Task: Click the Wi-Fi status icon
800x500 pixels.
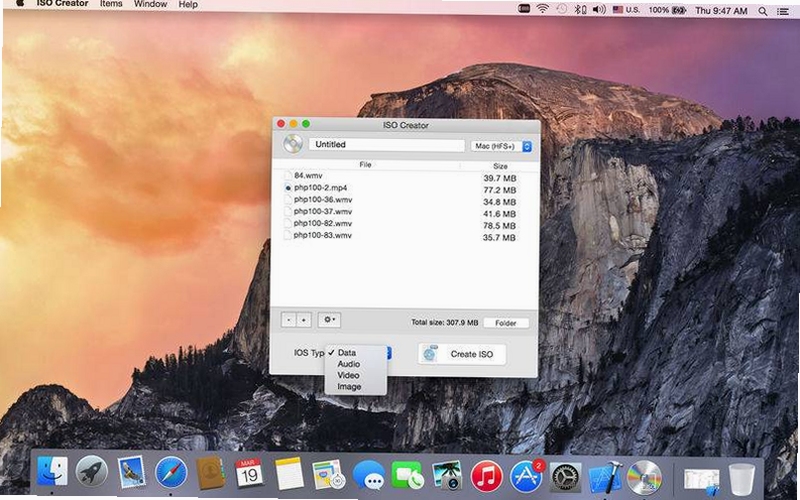Action: click(x=542, y=9)
